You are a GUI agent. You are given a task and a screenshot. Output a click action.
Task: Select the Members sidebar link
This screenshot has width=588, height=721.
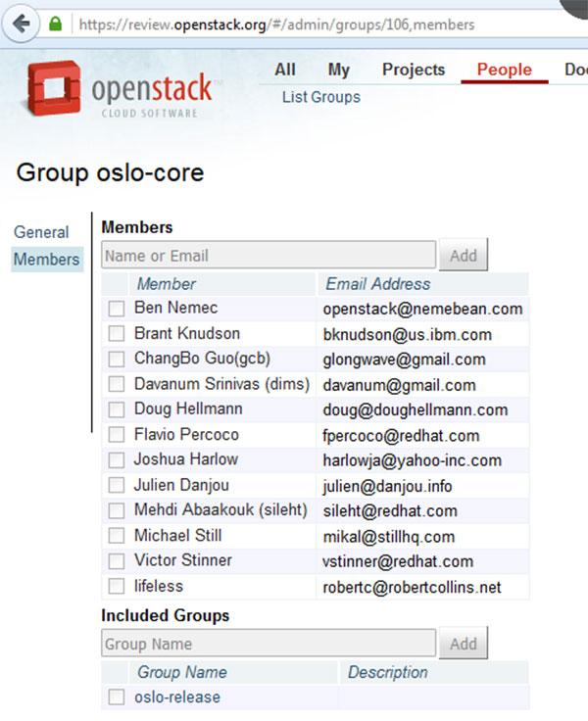click(x=47, y=260)
